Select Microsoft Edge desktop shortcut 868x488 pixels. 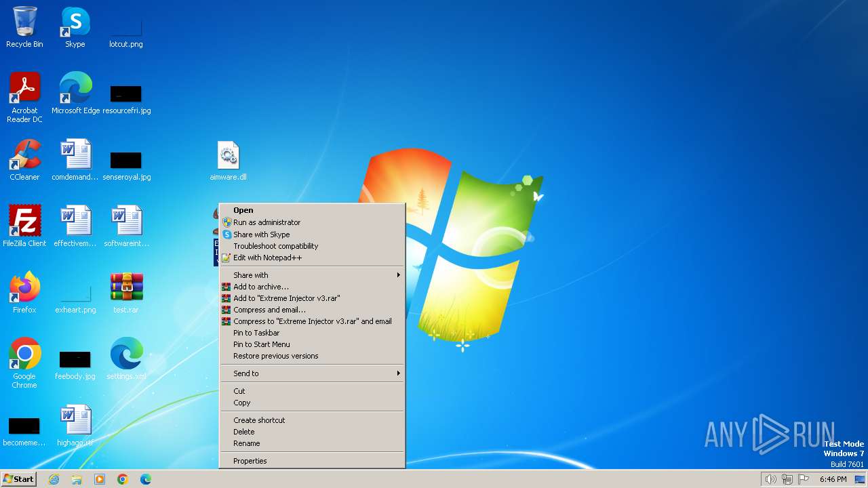click(75, 94)
